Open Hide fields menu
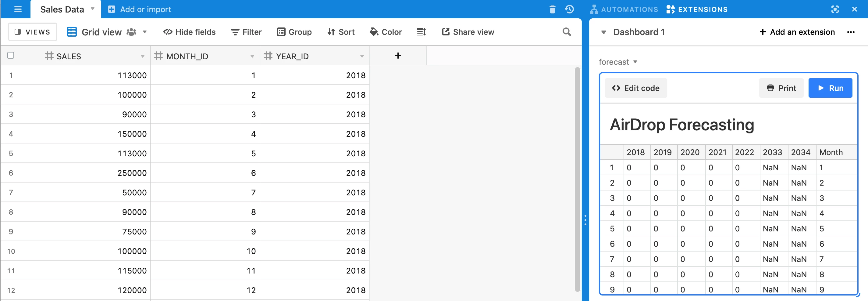 (x=189, y=32)
